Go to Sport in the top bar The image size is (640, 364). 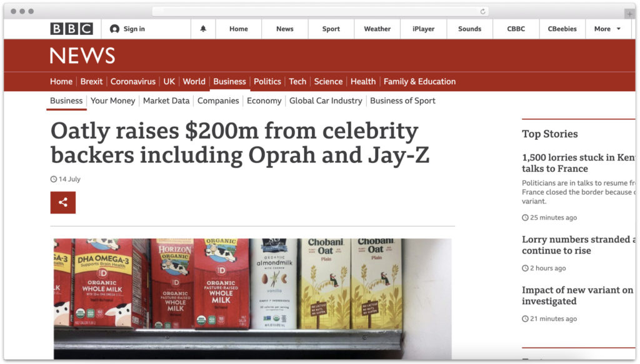(x=331, y=29)
